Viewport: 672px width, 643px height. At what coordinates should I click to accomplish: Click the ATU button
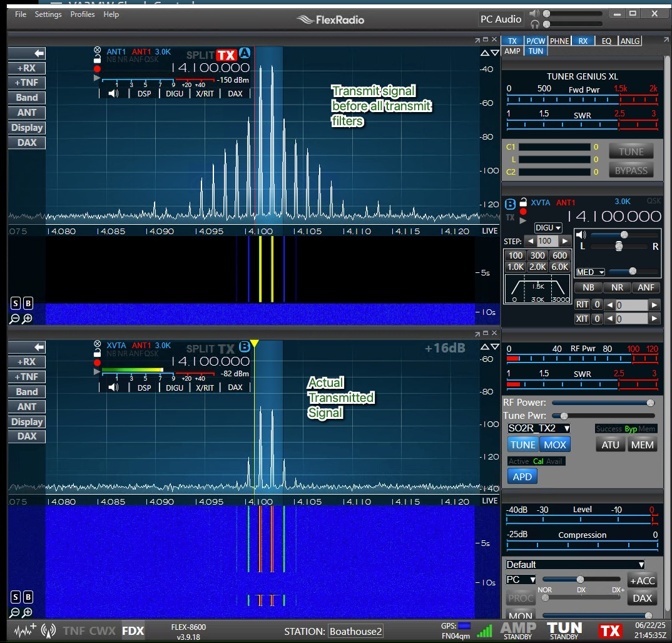(x=610, y=445)
